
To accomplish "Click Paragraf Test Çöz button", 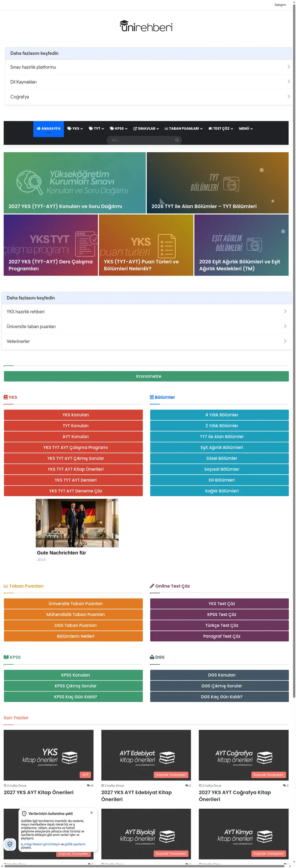I will click(x=219, y=636).
